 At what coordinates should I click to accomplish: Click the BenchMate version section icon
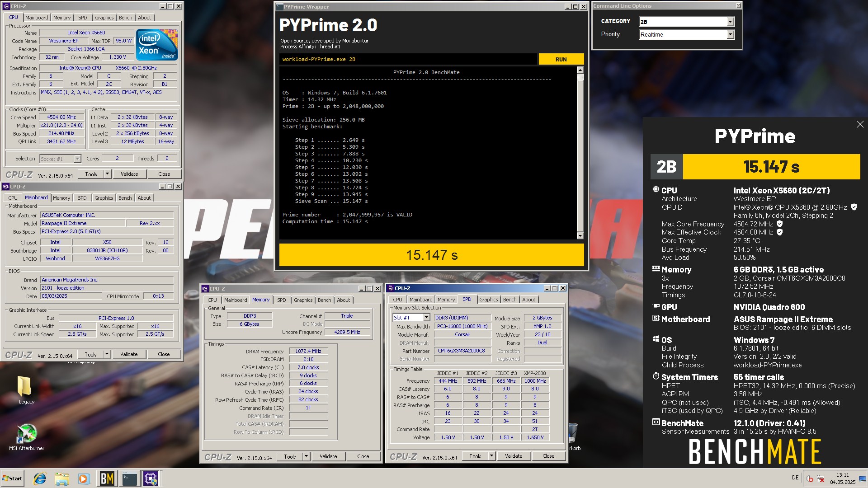point(656,422)
